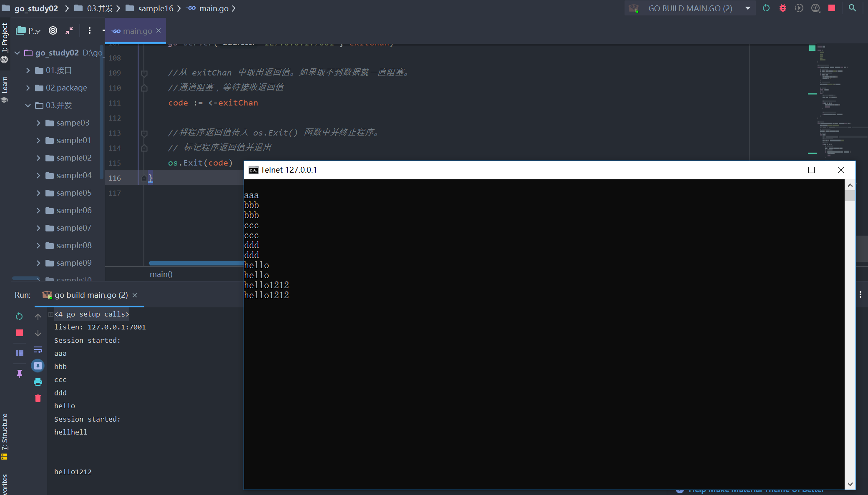The image size is (868, 495).
Task: Toggle soft-wrap in the Run console
Action: (38, 349)
